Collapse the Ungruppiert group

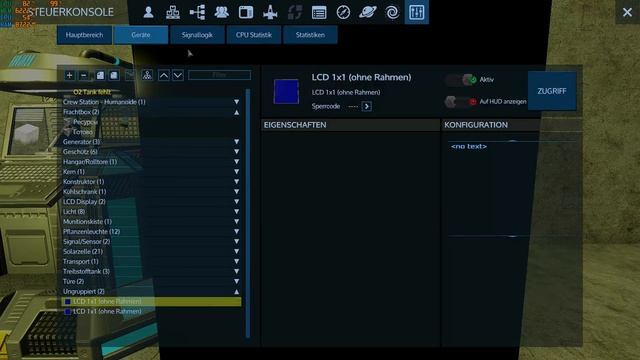pos(236,292)
